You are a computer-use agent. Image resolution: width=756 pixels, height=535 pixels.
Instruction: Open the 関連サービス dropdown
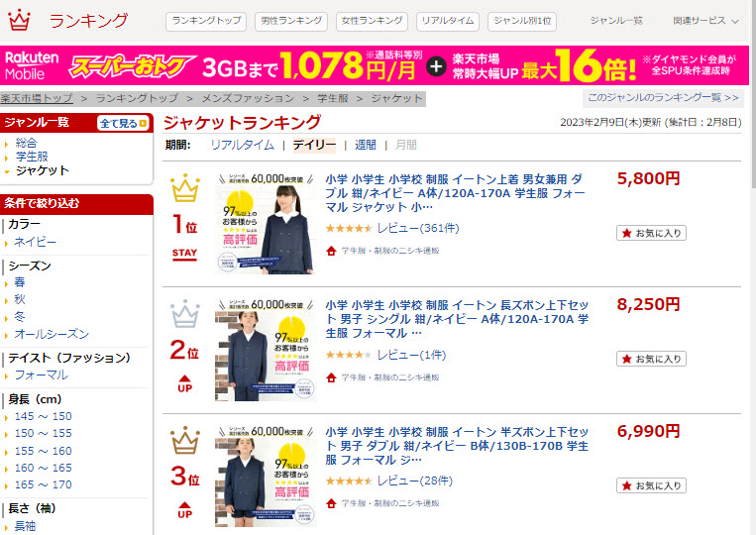pyautogui.click(x=705, y=21)
